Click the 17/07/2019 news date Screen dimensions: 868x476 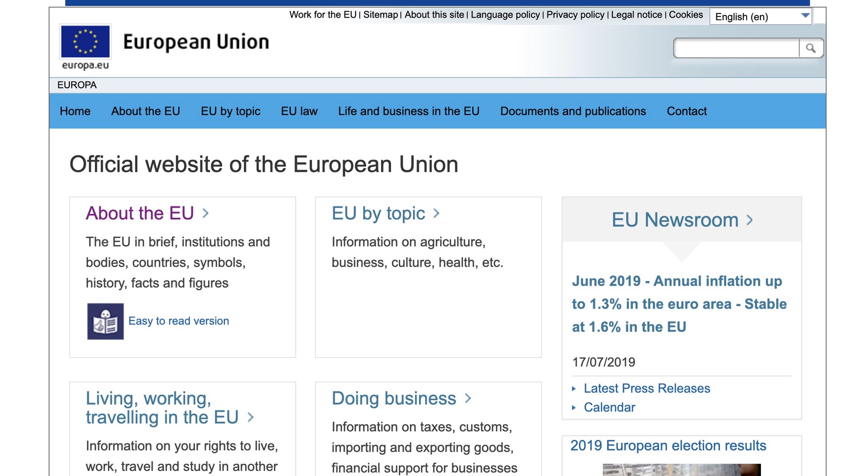[x=604, y=362]
